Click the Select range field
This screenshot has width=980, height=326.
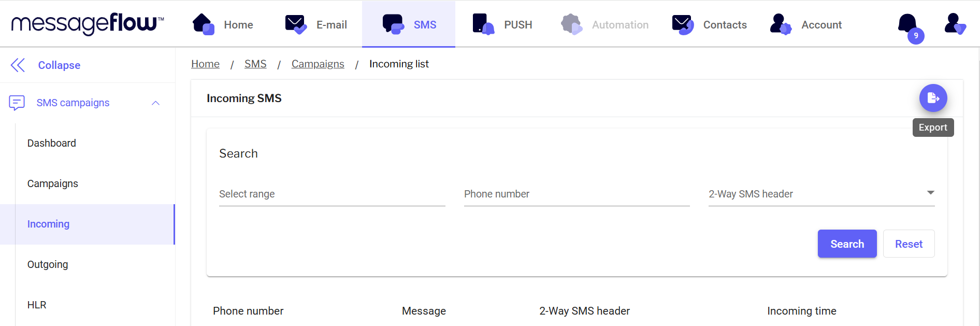coord(332,194)
